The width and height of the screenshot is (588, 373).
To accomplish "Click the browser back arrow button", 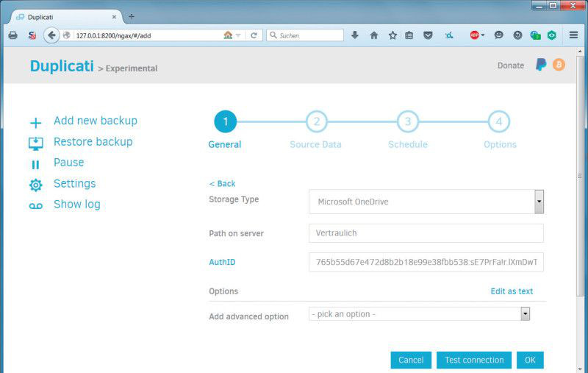I will [x=51, y=35].
